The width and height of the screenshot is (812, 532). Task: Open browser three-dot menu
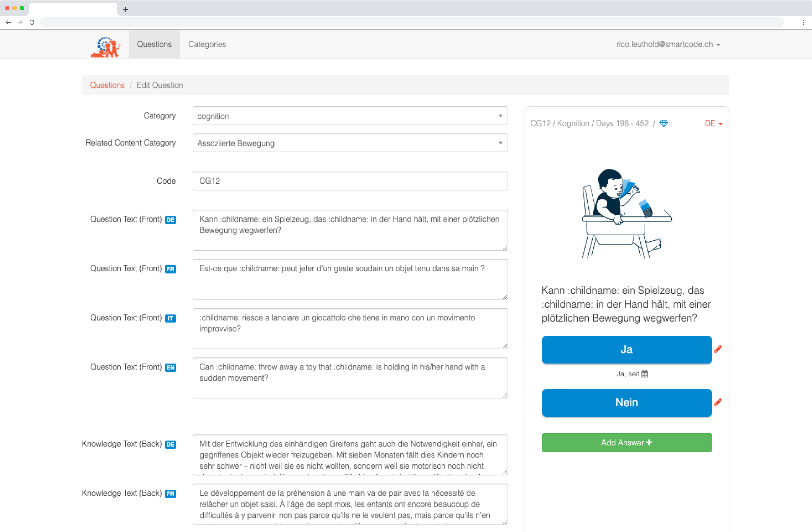804,22
